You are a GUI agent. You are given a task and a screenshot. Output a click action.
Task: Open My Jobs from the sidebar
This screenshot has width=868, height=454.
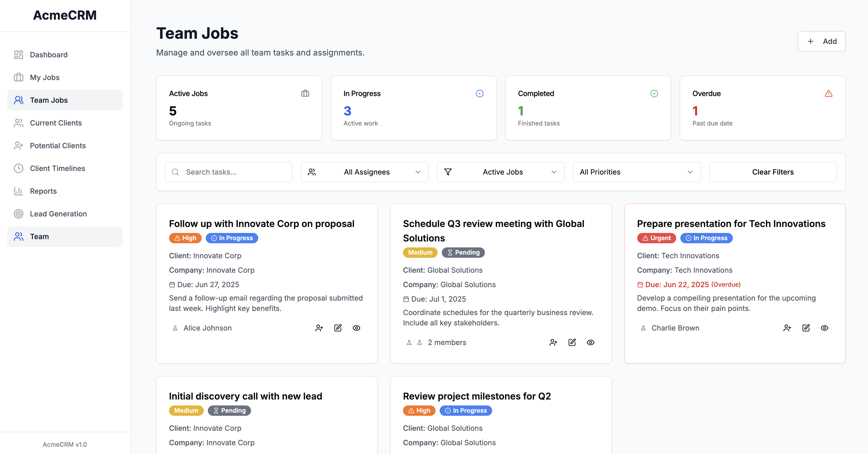(65, 77)
